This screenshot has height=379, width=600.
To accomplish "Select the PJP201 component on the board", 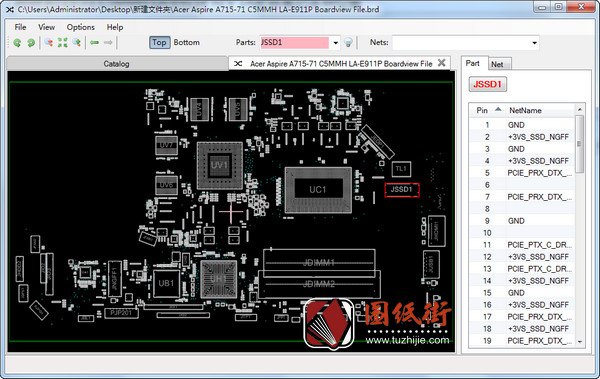I will (121, 313).
